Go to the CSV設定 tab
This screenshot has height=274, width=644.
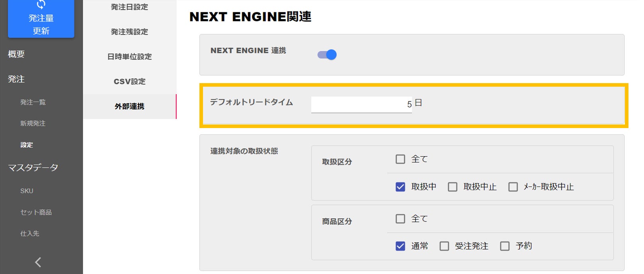coord(129,82)
